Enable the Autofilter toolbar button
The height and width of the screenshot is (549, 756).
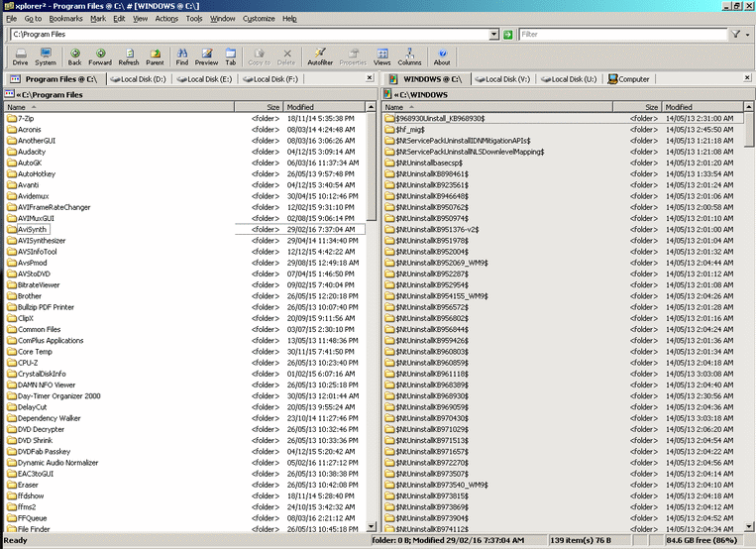[x=321, y=55]
